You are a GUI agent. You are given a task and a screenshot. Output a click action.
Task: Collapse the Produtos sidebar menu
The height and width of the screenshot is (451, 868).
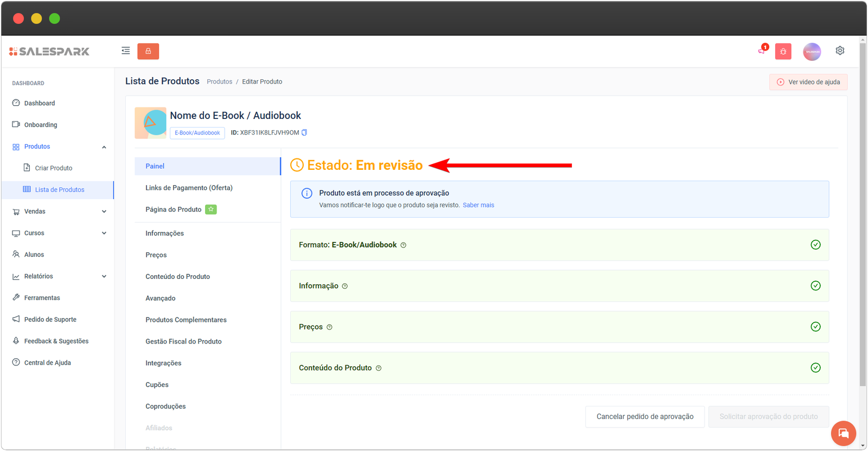click(104, 147)
